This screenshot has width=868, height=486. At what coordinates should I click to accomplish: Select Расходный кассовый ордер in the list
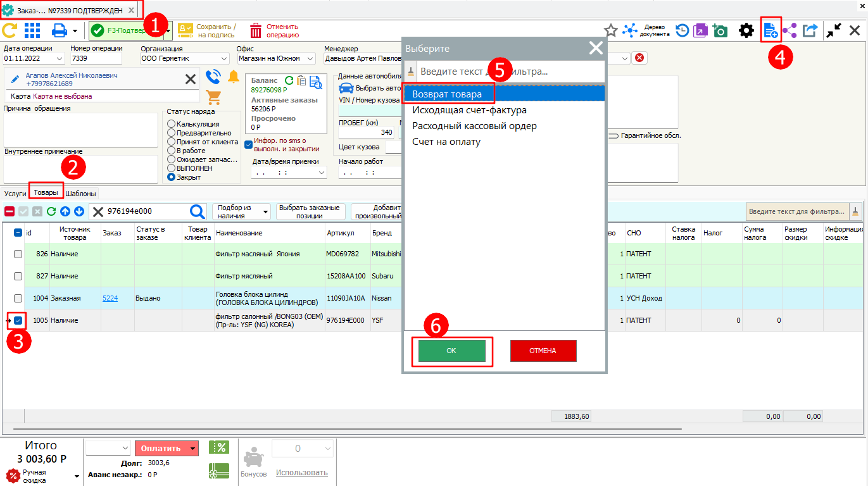click(504, 126)
